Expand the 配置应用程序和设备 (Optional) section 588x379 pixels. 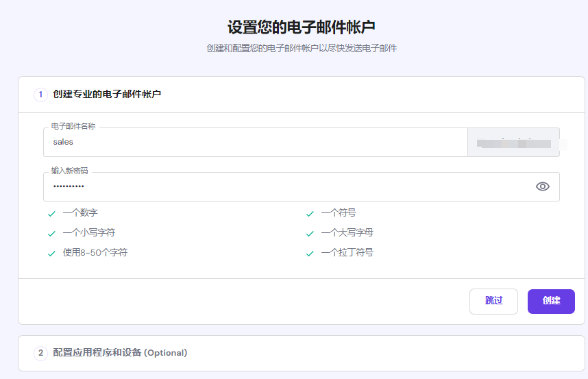click(120, 353)
